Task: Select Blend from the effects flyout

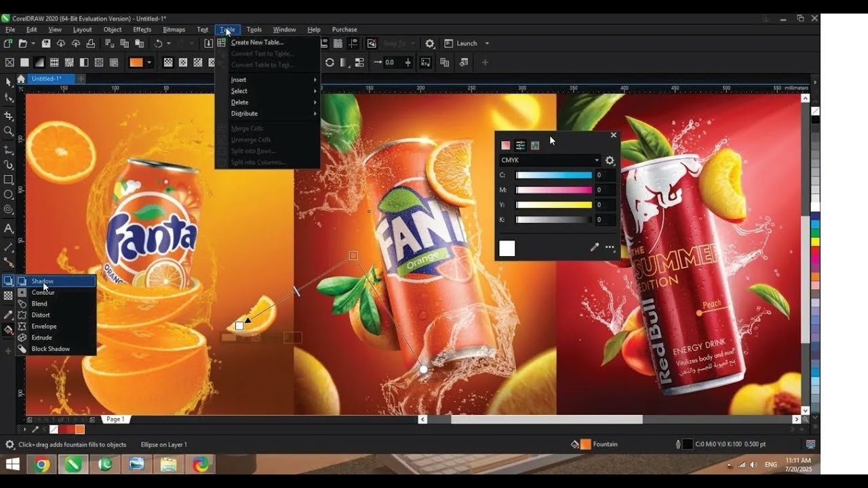Action: (x=56, y=304)
